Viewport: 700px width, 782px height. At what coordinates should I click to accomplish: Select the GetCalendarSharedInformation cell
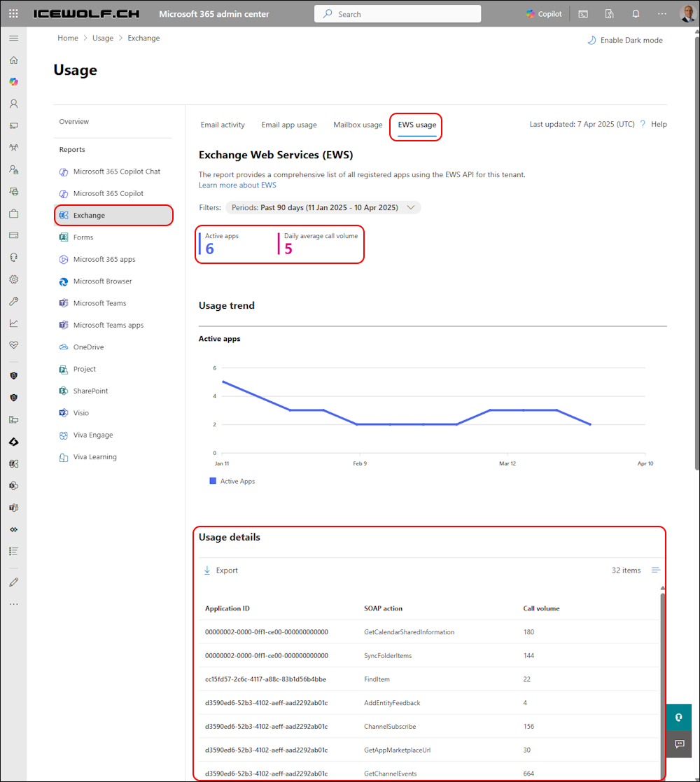(409, 632)
